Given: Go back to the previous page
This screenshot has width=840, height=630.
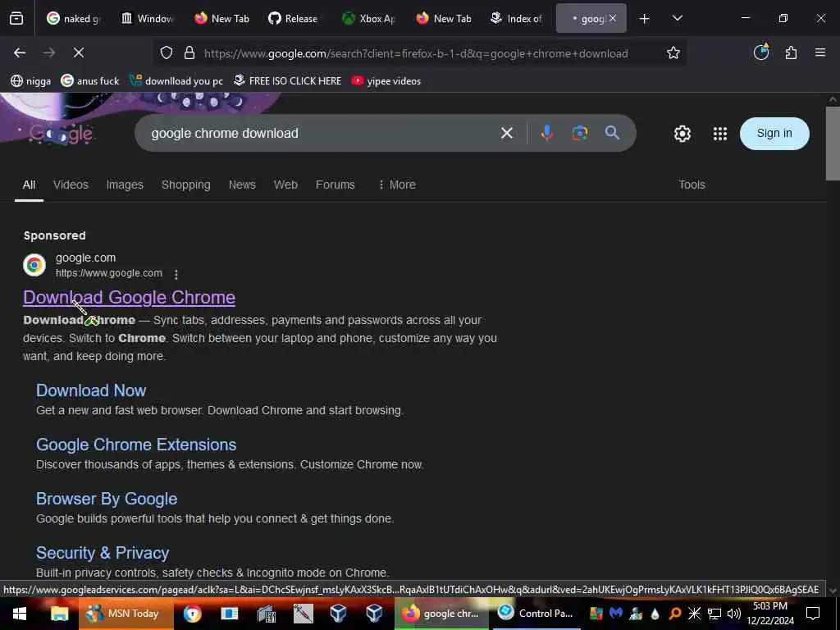Looking at the screenshot, I should click(x=20, y=52).
